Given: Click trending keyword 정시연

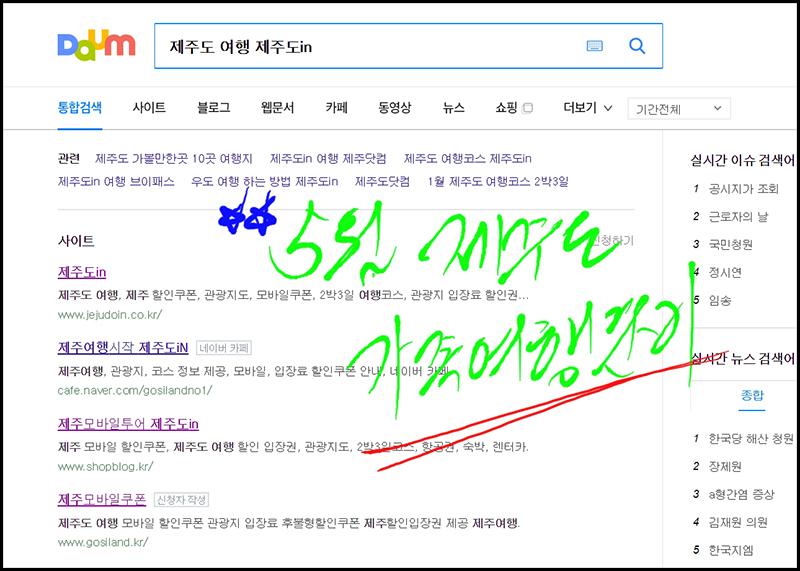Looking at the screenshot, I should pos(725,272).
